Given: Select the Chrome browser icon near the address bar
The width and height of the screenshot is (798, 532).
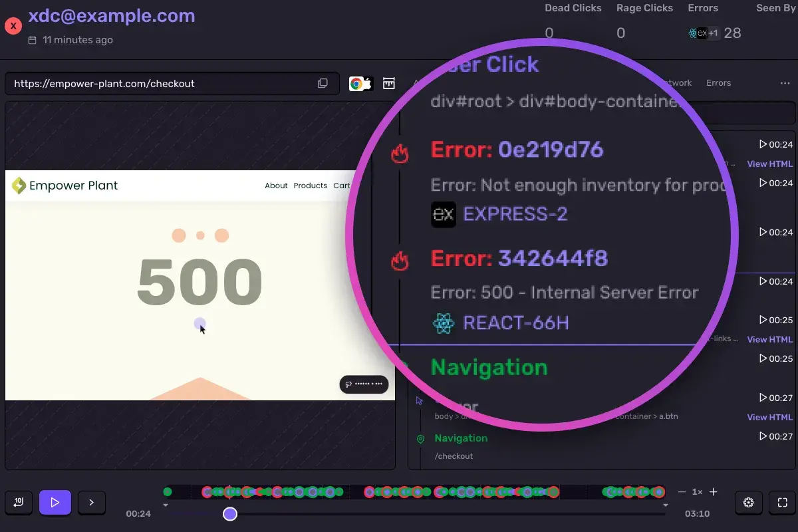Looking at the screenshot, I should click(x=356, y=82).
